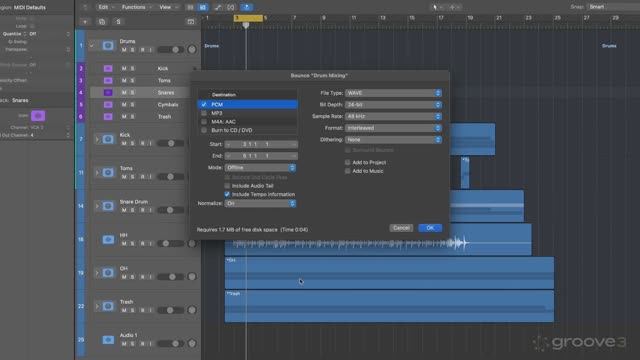Expand the Toms track stack
The width and height of the screenshot is (640, 360).
pyautogui.click(x=97, y=173)
